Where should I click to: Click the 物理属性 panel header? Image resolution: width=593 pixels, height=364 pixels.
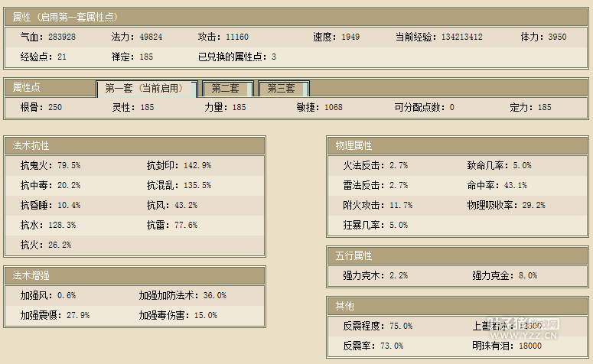354,145
